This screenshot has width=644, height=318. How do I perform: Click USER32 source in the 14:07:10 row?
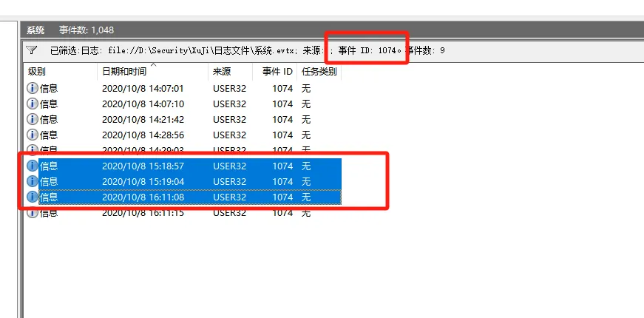pyautogui.click(x=230, y=104)
